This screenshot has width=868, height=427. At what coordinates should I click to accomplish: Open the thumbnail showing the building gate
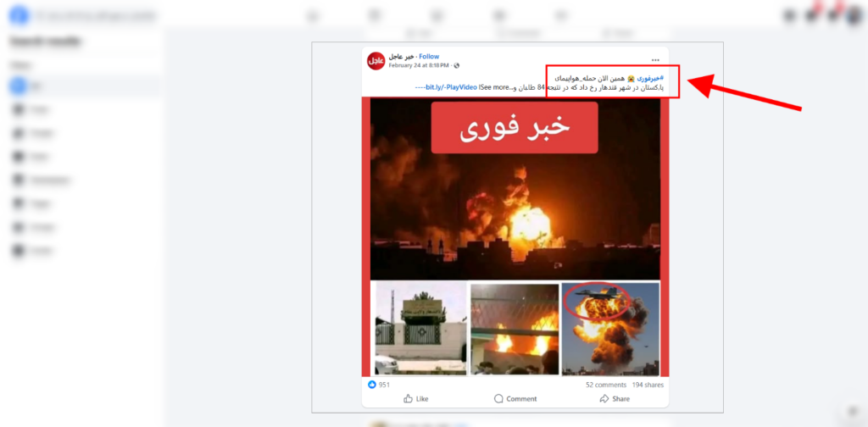coord(420,329)
